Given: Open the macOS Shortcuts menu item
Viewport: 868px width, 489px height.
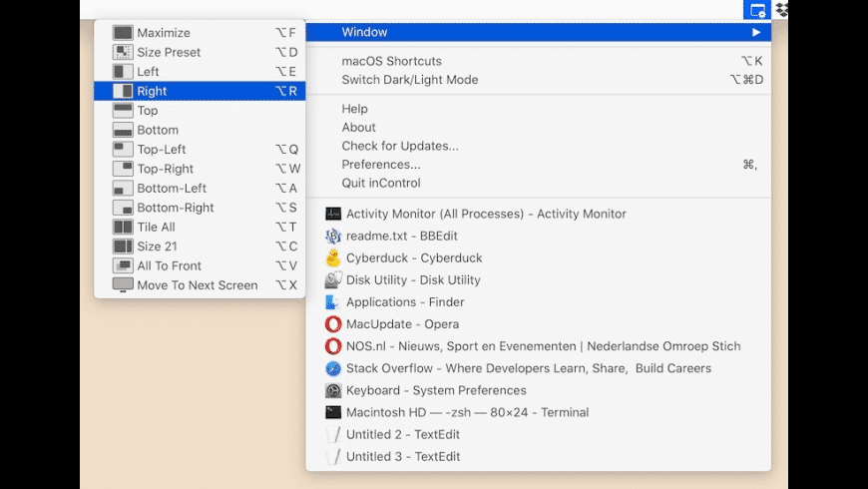Looking at the screenshot, I should [x=391, y=61].
